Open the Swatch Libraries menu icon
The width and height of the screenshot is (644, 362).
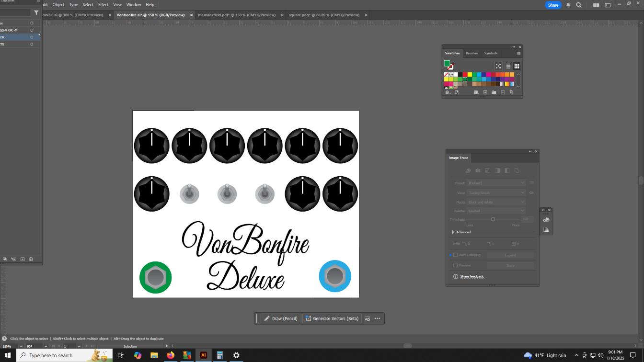coord(448,92)
